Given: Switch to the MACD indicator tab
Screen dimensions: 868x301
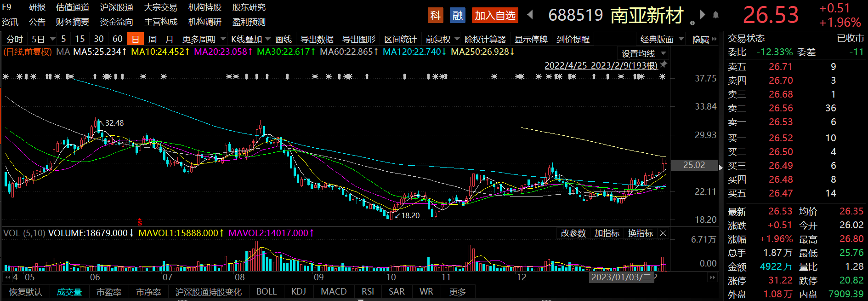Looking at the screenshot, I should tap(334, 291).
